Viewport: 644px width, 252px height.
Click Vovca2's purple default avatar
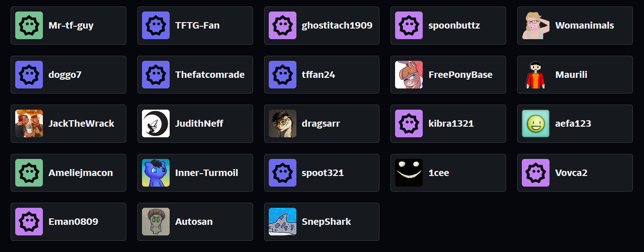tap(536, 173)
